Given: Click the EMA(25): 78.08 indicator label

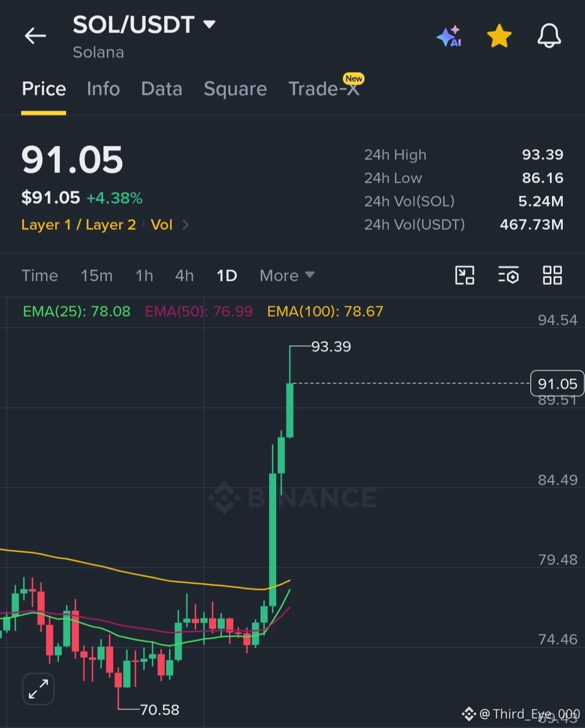Looking at the screenshot, I should 76,311.
